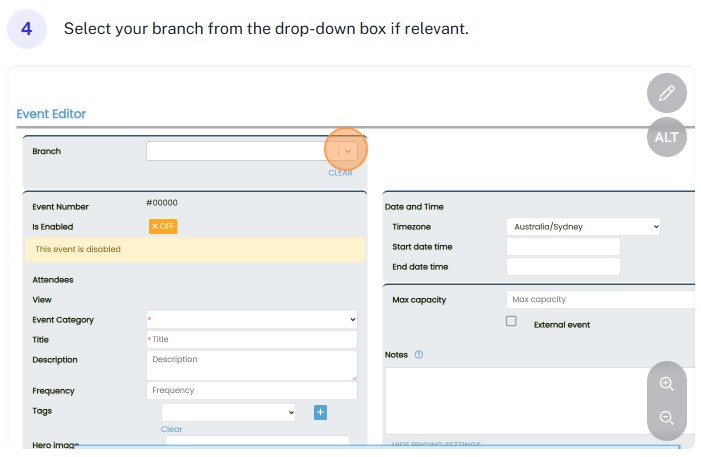
Task: Click the Notes help question mark icon
Action: click(419, 355)
